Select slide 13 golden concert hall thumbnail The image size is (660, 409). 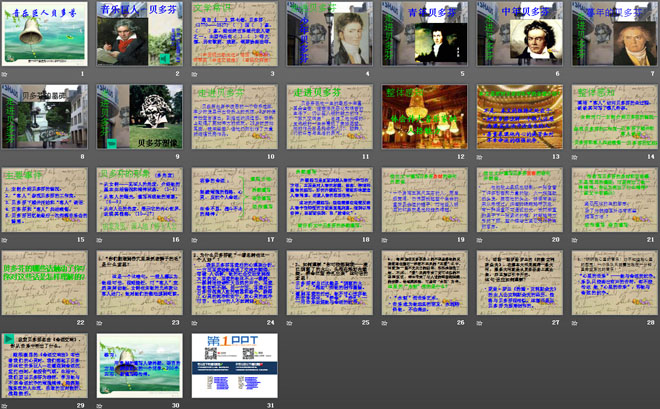coord(520,117)
